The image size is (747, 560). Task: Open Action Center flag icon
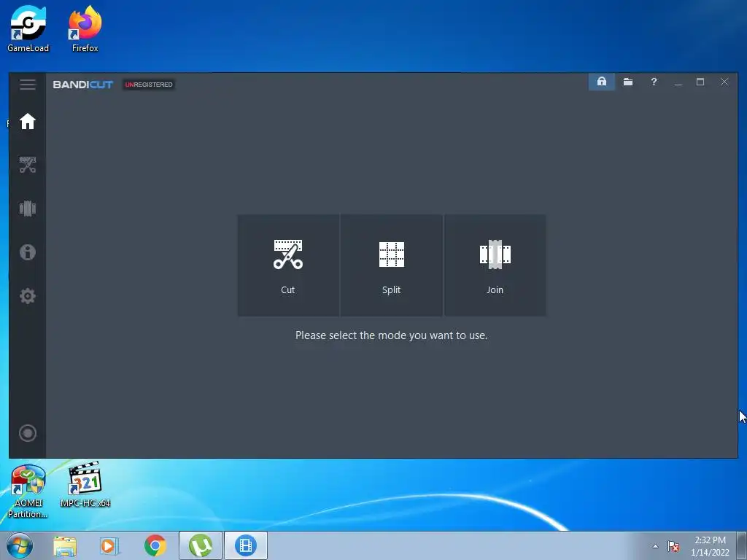tap(673, 546)
